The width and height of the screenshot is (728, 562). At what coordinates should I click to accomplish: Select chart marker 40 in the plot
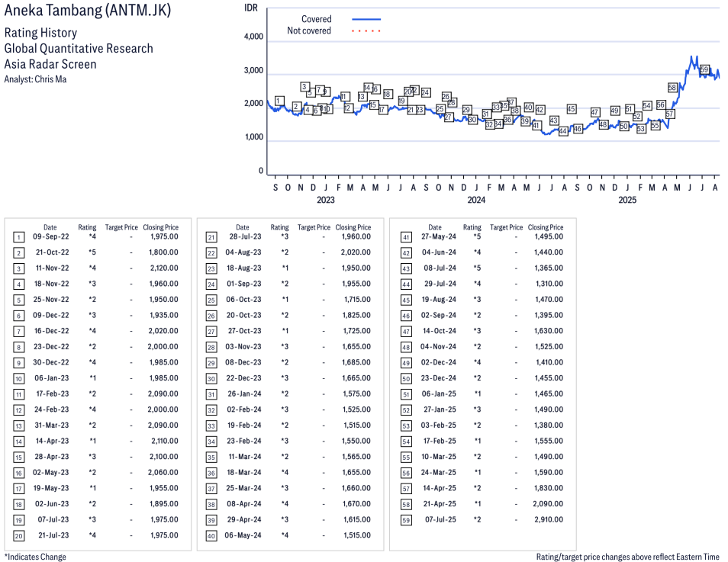[x=528, y=108]
